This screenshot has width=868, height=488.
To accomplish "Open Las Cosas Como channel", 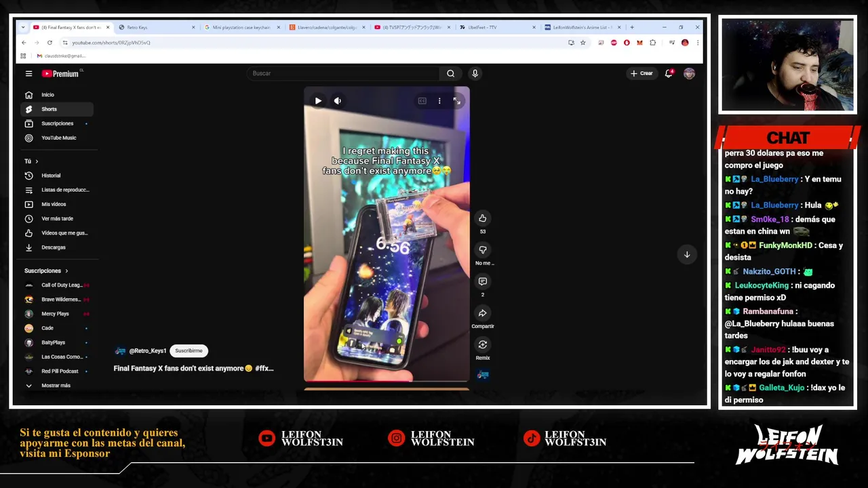I will point(57,357).
